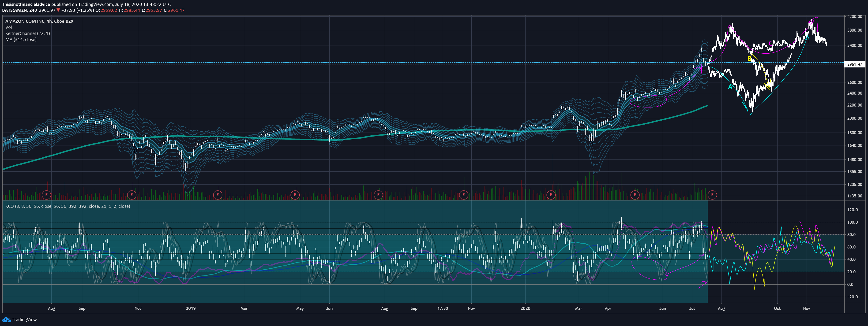This screenshot has height=326, width=868.
Task: Click the 3400.00 price axis label
Action: point(855,45)
